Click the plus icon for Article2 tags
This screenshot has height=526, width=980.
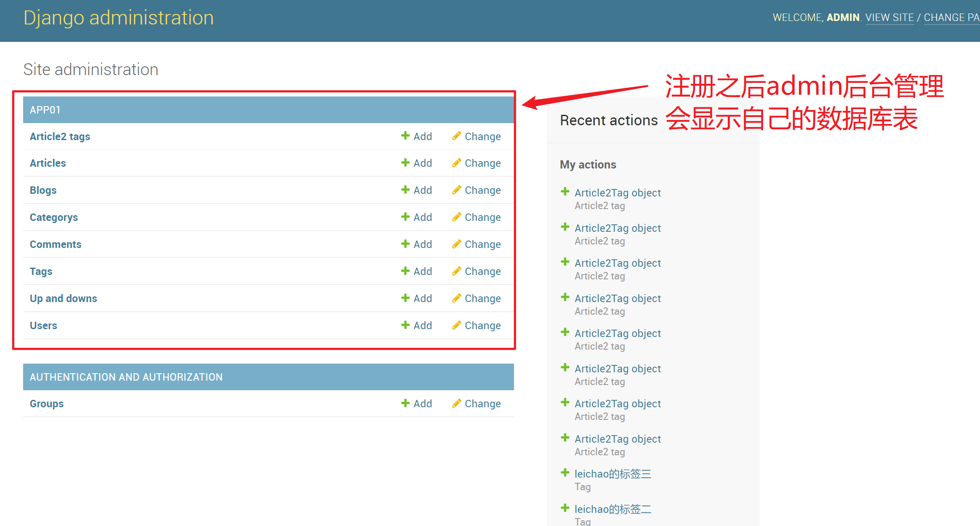(405, 136)
